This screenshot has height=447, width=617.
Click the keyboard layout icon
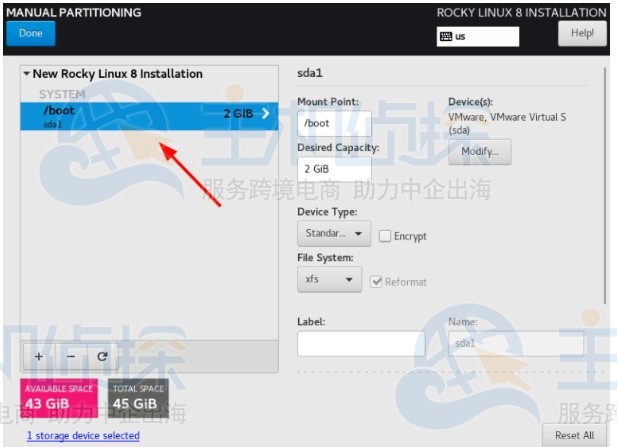[x=446, y=37]
